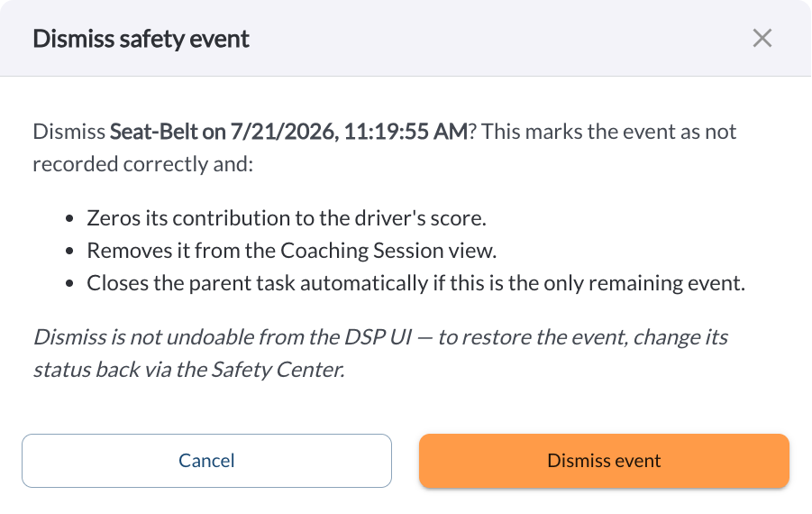
Task: Click the bullet dot before 'Zeros'
Action: [70, 218]
